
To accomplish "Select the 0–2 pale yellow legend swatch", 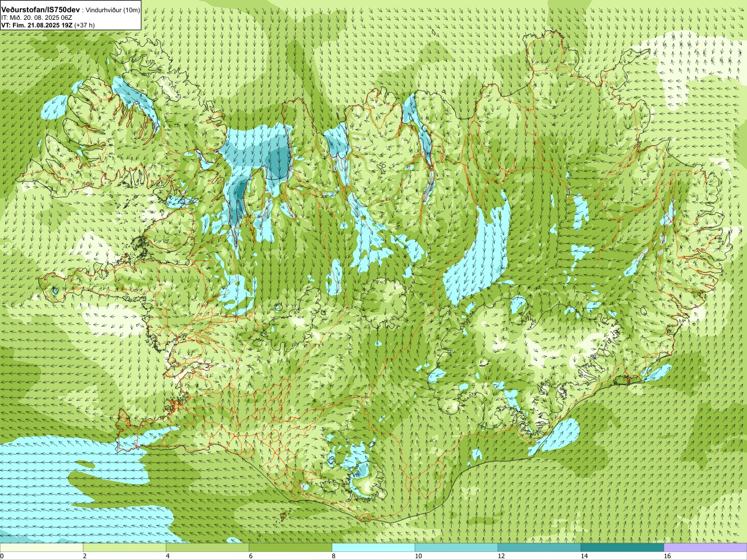I will (41, 548).
